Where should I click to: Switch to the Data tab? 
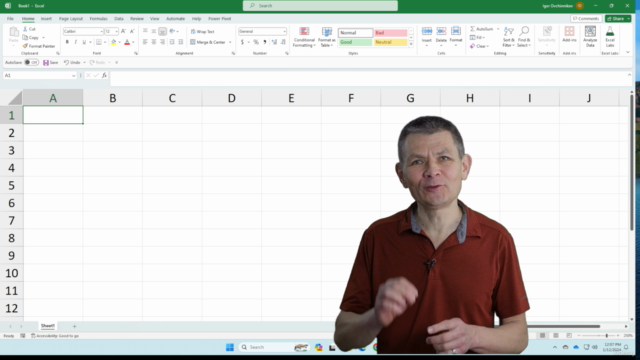pyautogui.click(x=119, y=19)
